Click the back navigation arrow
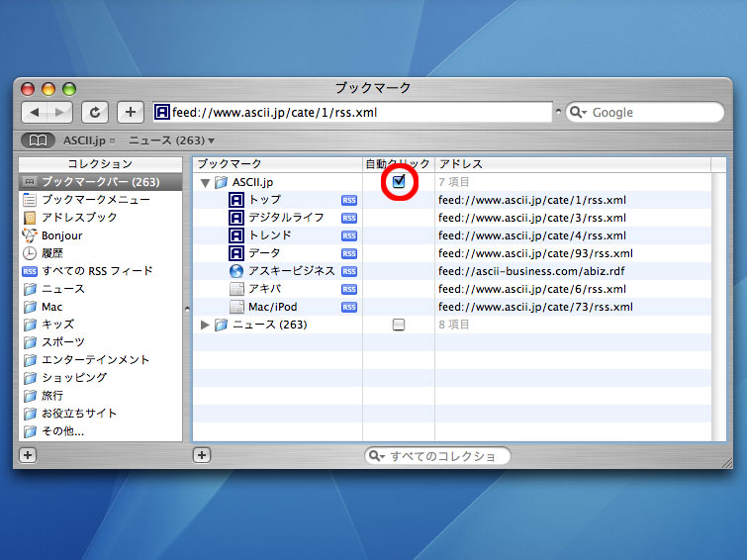This screenshot has width=747, height=560. [35, 112]
